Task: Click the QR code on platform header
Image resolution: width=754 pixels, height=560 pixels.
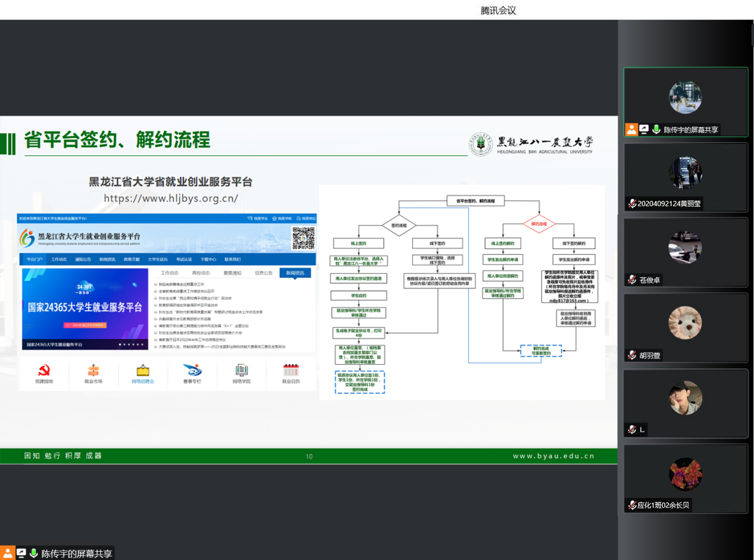Action: tap(303, 238)
